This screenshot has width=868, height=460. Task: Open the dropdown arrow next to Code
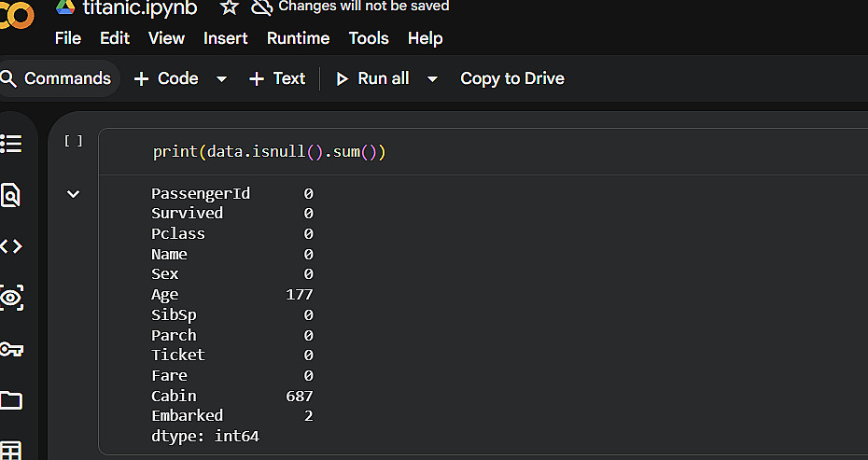pyautogui.click(x=221, y=79)
